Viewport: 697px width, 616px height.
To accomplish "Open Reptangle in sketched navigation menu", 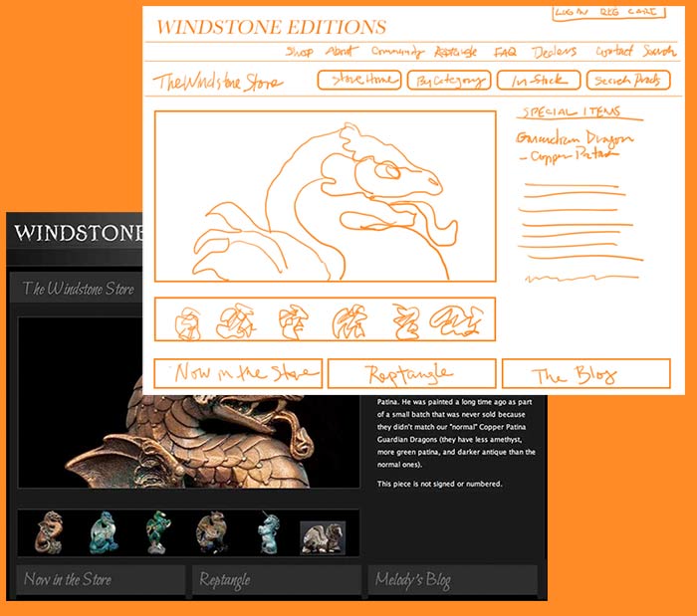I will (x=456, y=52).
